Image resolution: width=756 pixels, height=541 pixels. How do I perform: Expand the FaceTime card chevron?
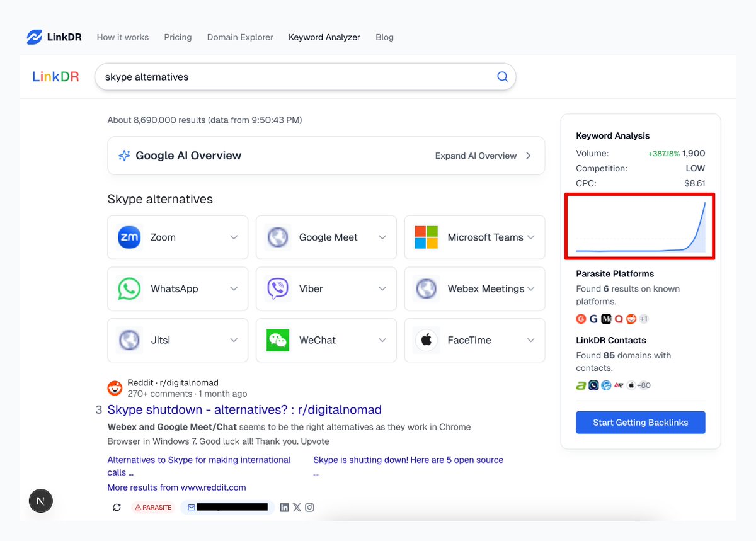coord(531,340)
